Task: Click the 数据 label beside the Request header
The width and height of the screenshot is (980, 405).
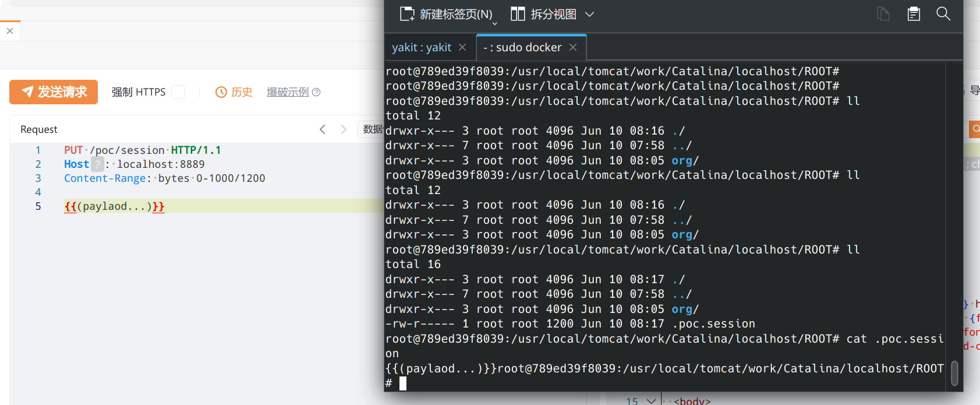Action: [x=373, y=129]
